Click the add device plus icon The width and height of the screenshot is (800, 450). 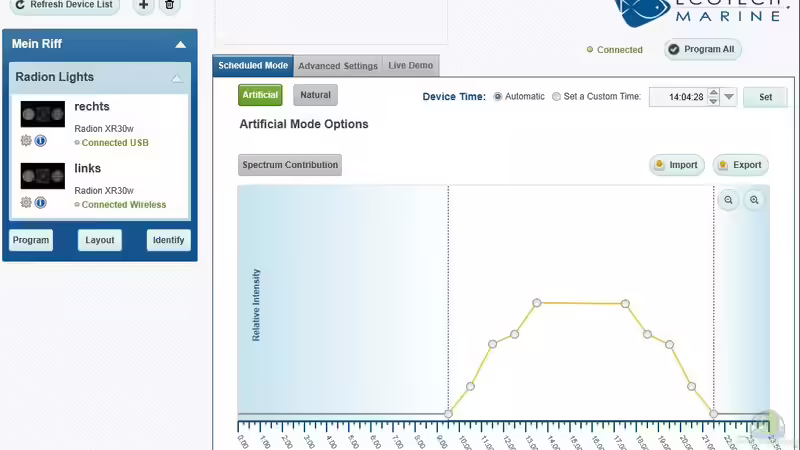(x=144, y=5)
